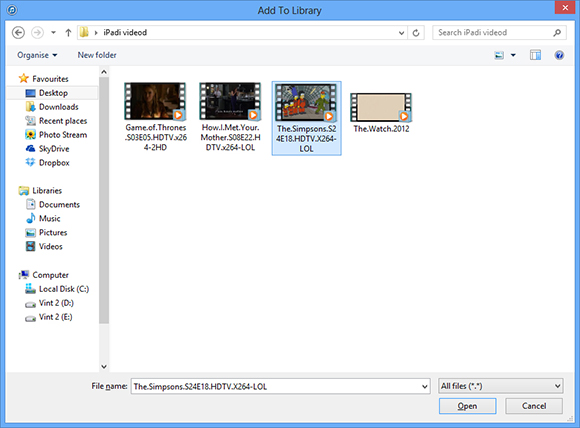Click the Open button

point(467,406)
